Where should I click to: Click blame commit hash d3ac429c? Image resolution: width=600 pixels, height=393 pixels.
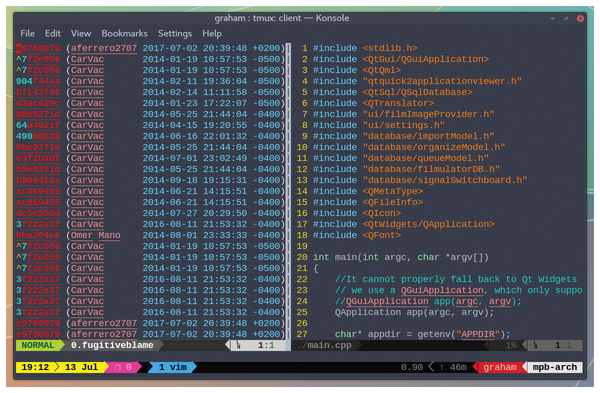[38, 103]
